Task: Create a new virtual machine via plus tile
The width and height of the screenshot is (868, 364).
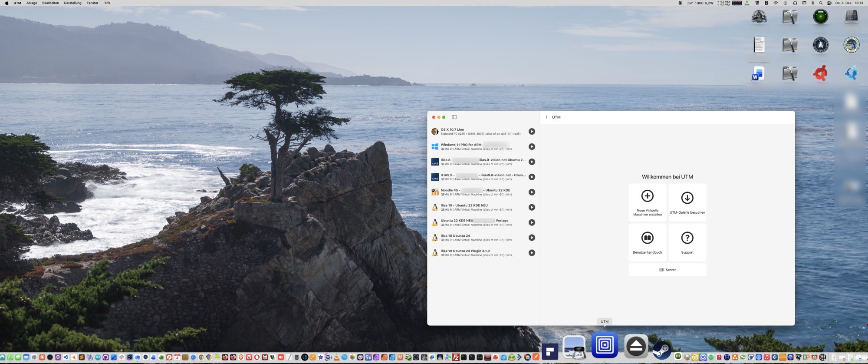Action: tap(648, 202)
